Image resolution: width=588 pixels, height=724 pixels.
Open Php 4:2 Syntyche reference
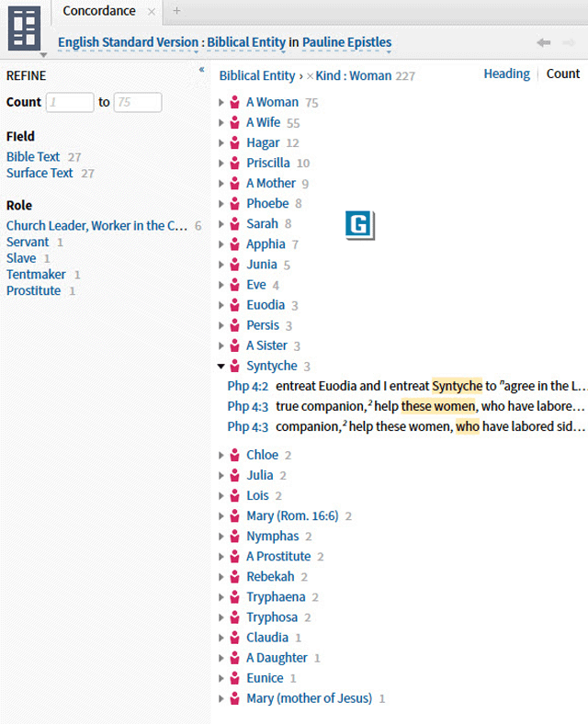[248, 387]
